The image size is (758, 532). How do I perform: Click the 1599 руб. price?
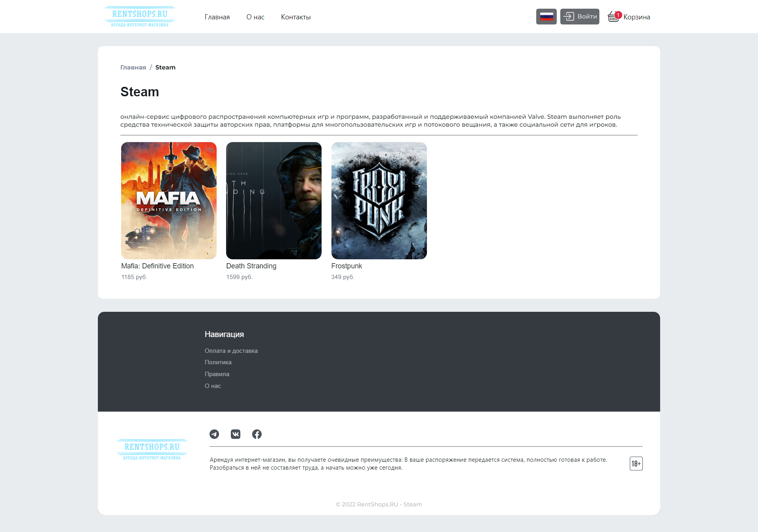coord(240,277)
